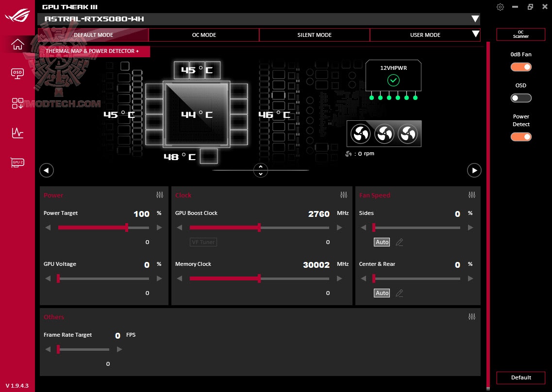Viewport: 552px width, 392px height.
Task: Click the Default reset button
Action: [521, 377]
